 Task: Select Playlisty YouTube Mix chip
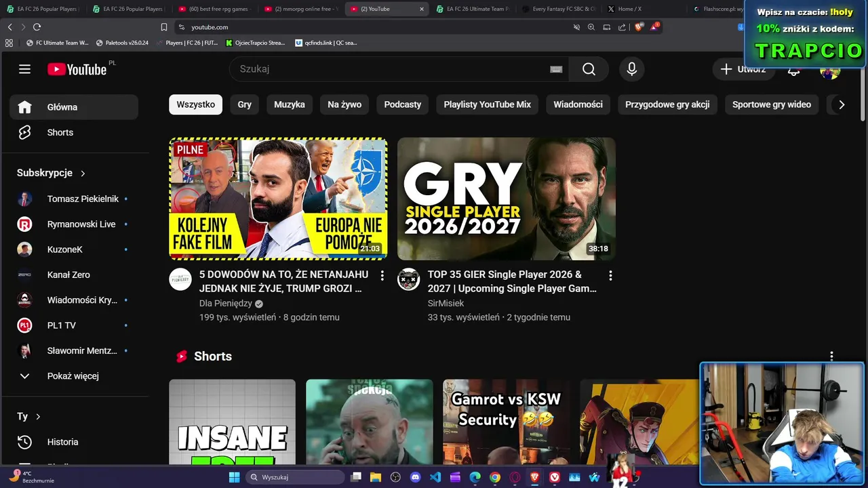coord(487,104)
